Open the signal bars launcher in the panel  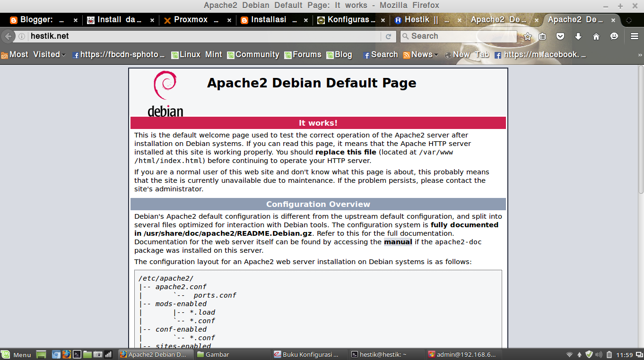pyautogui.click(x=108, y=354)
